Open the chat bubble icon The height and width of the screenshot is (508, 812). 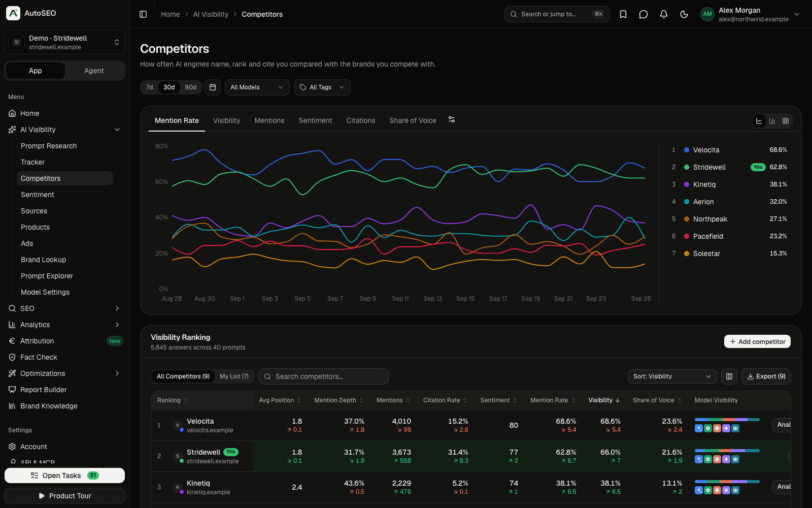tap(644, 14)
